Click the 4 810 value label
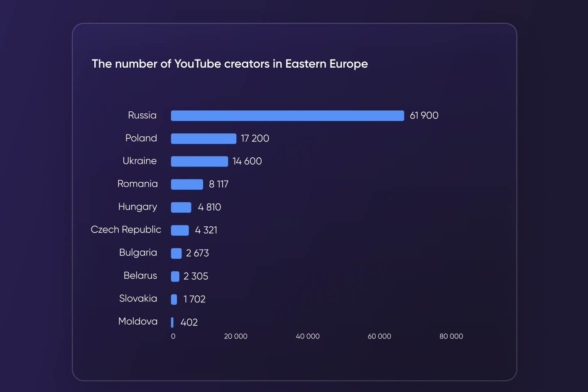The image size is (588, 392). [x=209, y=207]
